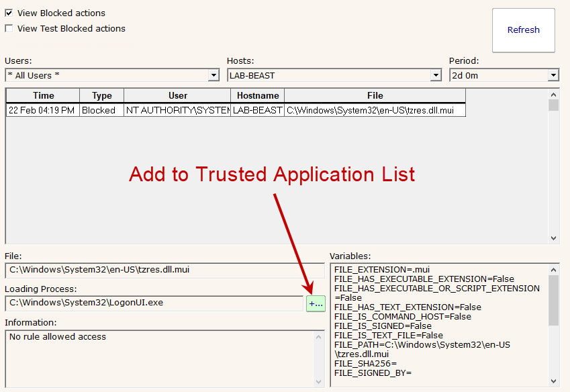Click the Hostname column header
This screenshot has width=570, height=392.
tap(257, 95)
